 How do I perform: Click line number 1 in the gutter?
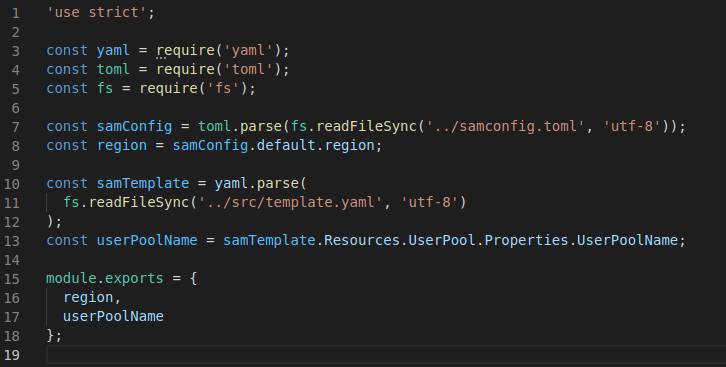click(x=16, y=13)
